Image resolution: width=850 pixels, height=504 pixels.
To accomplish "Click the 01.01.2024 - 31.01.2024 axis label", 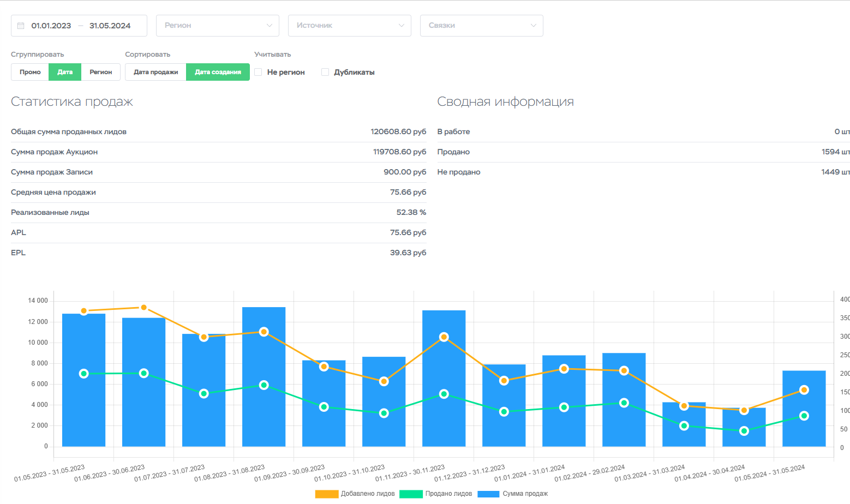I will tap(530, 473).
